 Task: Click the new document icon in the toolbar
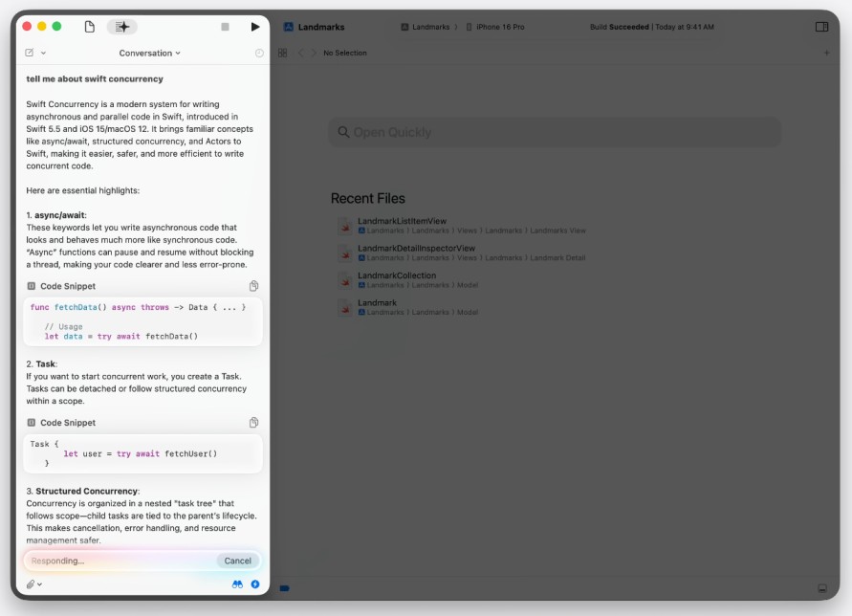90,27
